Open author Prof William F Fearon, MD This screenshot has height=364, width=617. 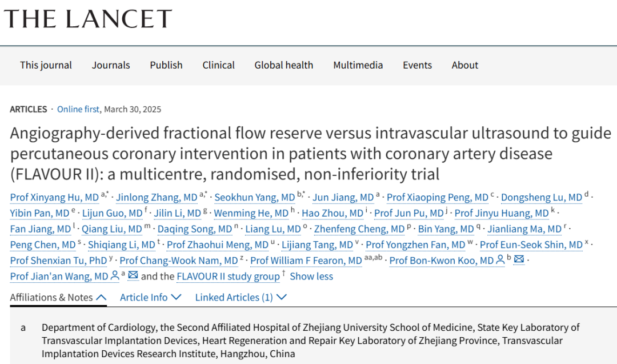pyautogui.click(x=306, y=261)
